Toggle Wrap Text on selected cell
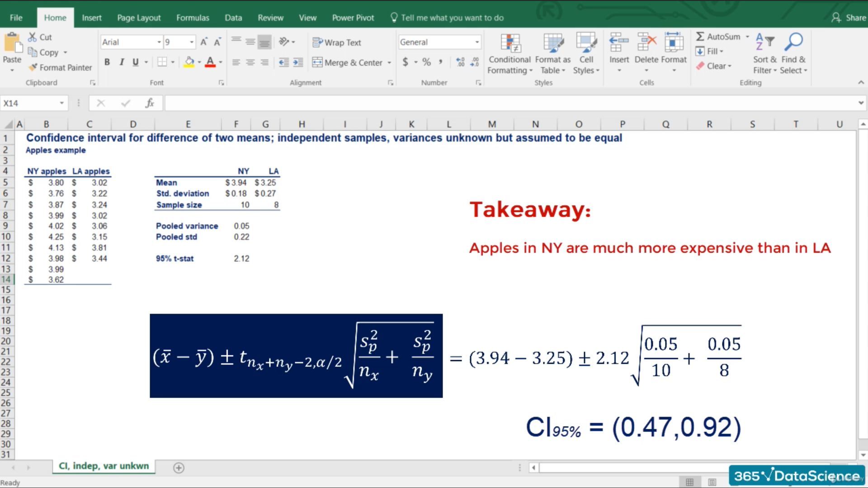The width and height of the screenshot is (868, 488). [337, 42]
